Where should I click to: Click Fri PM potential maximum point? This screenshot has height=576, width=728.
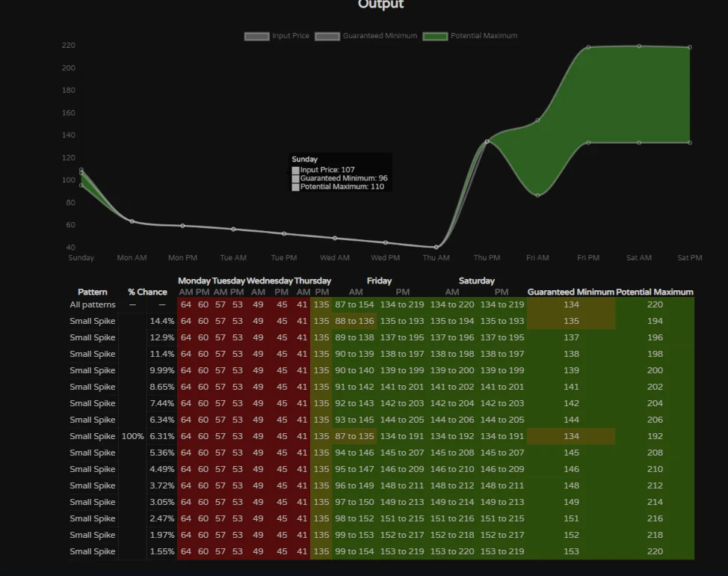click(588, 47)
